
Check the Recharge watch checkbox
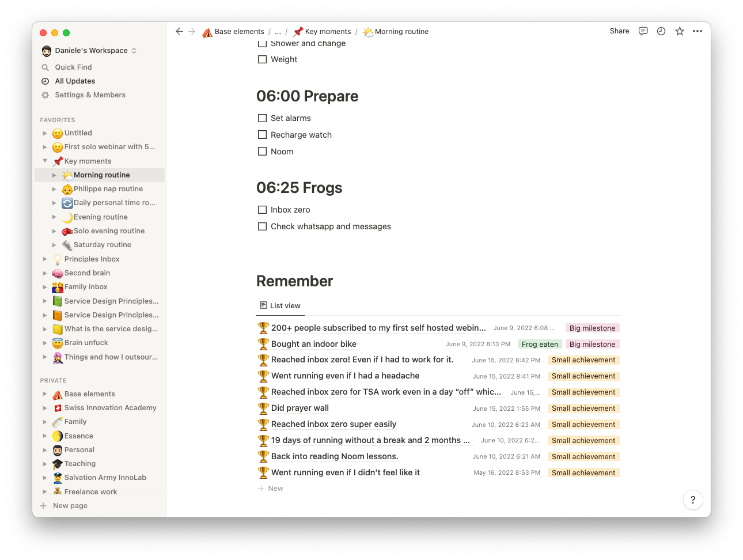click(262, 135)
